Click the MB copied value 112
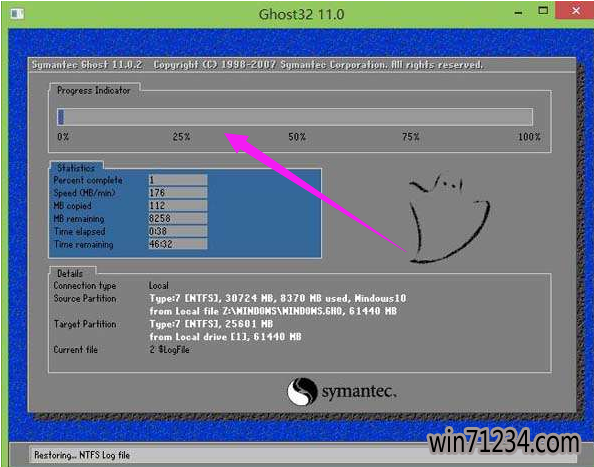The width and height of the screenshot is (594, 467). pos(178,206)
